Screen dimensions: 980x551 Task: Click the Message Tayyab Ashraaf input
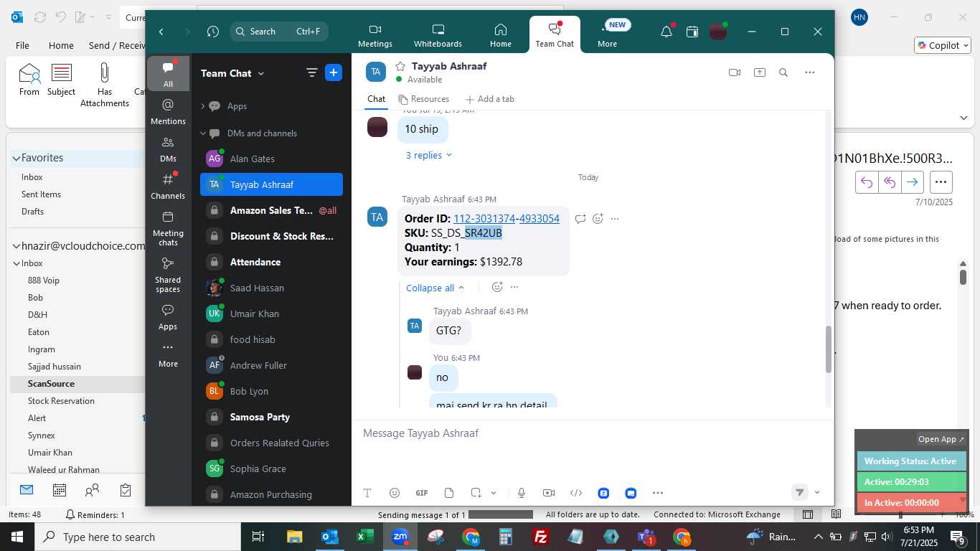[593, 433]
